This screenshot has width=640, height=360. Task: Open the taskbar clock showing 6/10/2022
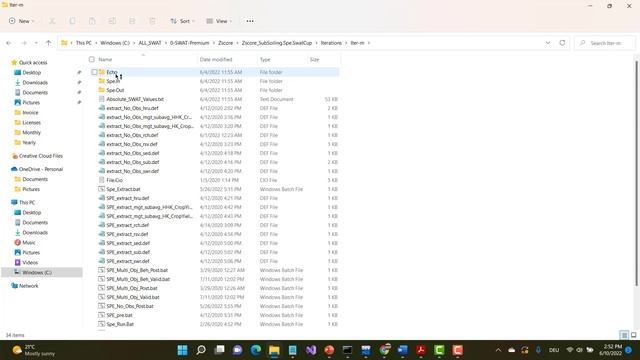(611, 350)
